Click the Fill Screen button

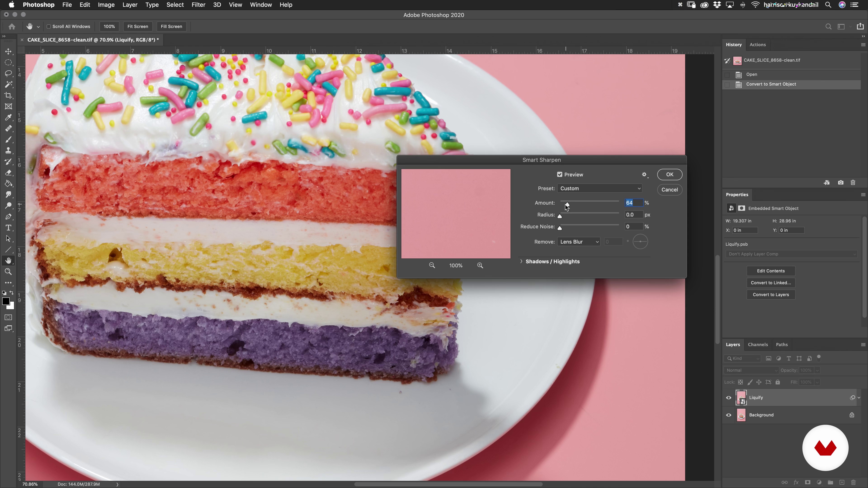click(171, 26)
